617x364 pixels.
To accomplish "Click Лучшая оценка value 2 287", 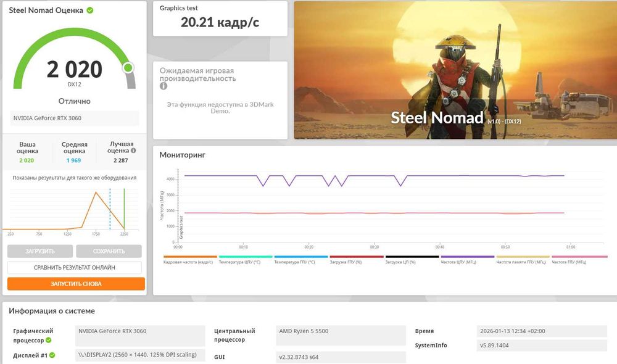I will click(x=120, y=160).
